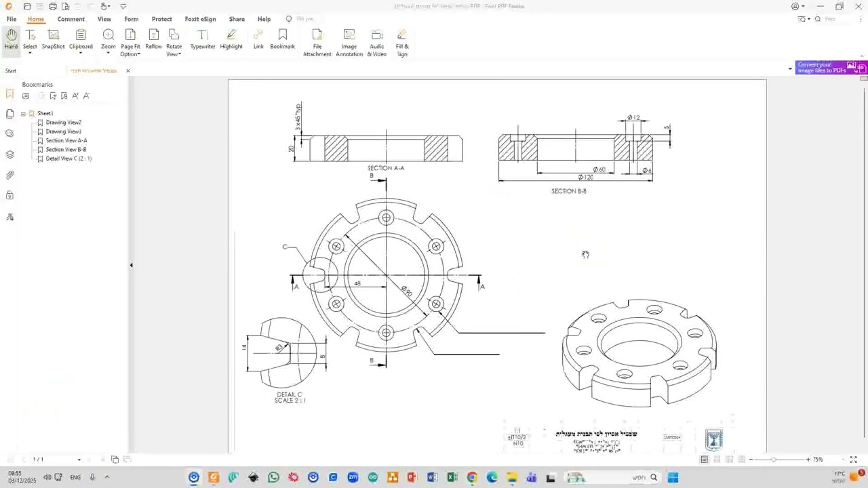Expand Page Fit Option dropdown
The width and height of the screenshot is (868, 488).
tap(138, 54)
